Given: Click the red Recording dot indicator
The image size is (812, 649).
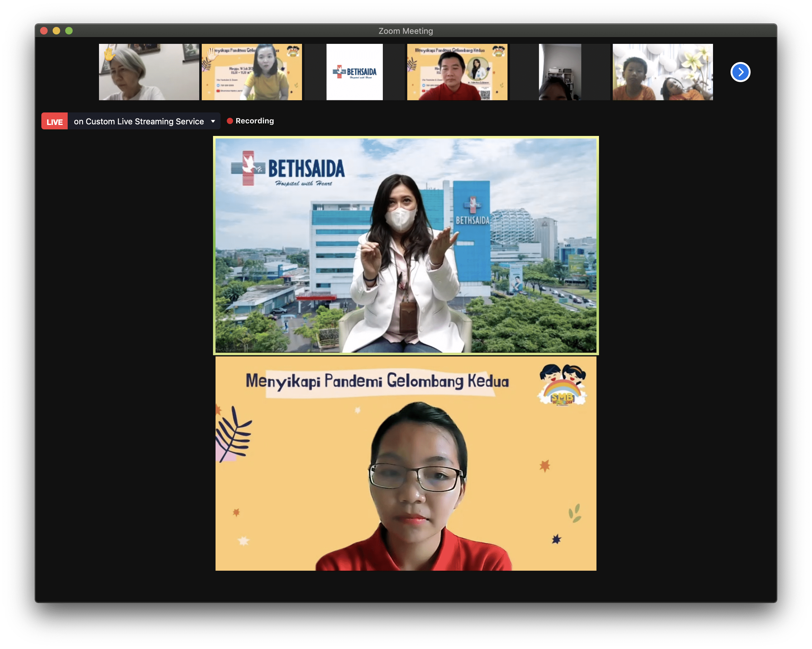Looking at the screenshot, I should pyautogui.click(x=230, y=121).
